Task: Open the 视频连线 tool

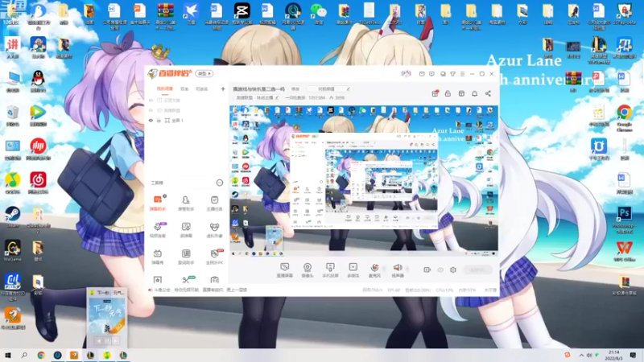Action: point(157,230)
